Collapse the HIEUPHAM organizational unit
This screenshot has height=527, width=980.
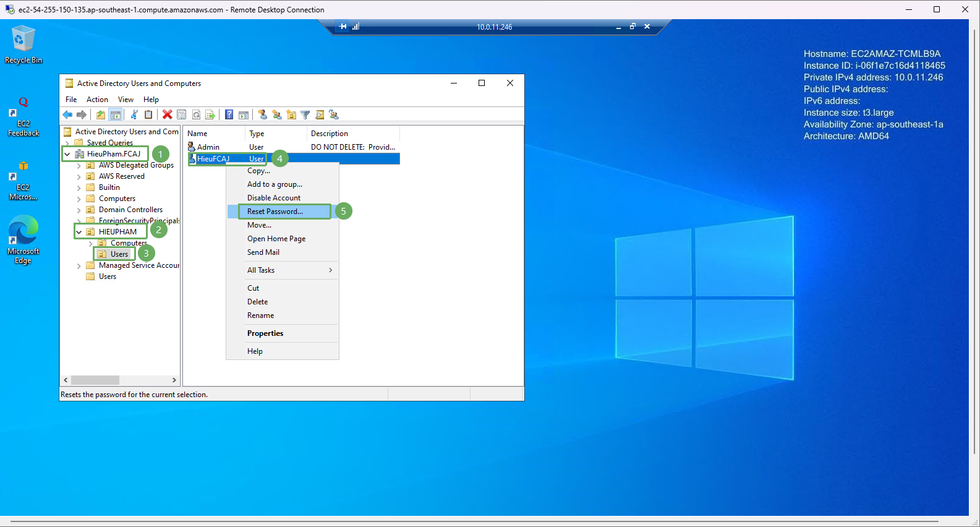point(79,232)
